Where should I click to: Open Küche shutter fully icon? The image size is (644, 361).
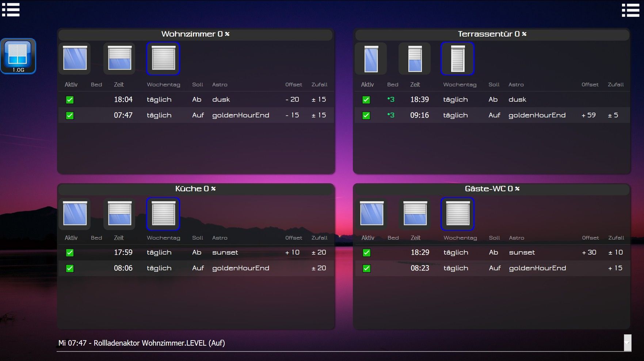click(75, 214)
